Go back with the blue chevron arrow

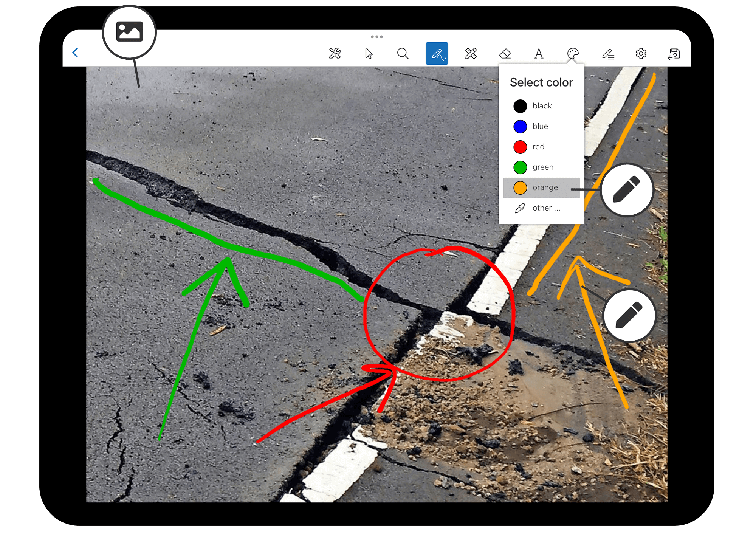click(x=75, y=53)
